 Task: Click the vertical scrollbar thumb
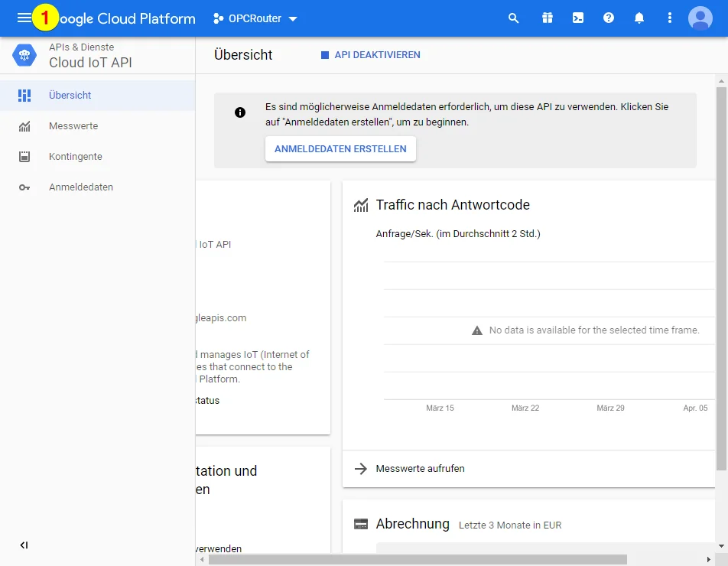(721, 278)
